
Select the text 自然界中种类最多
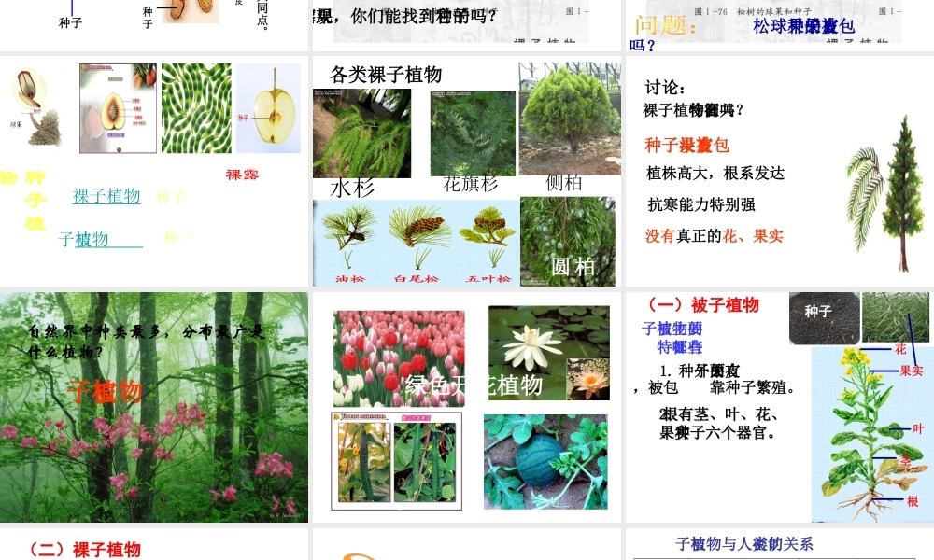(x=96, y=331)
